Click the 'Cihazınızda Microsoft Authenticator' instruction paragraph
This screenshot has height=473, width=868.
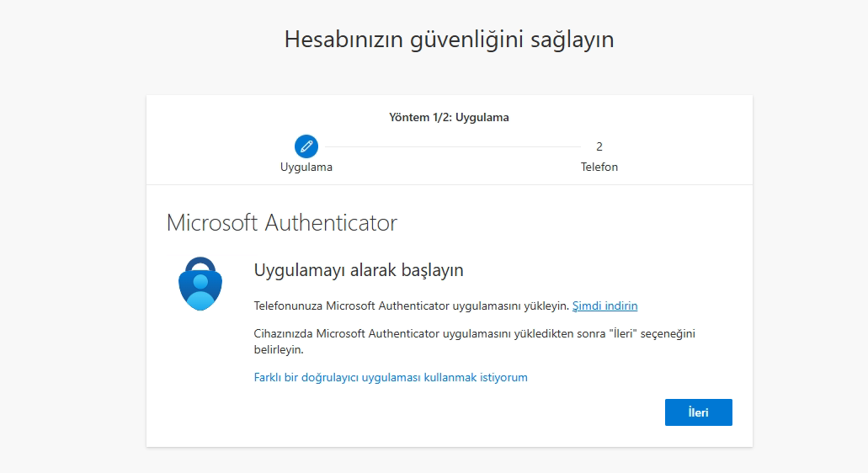point(474,342)
